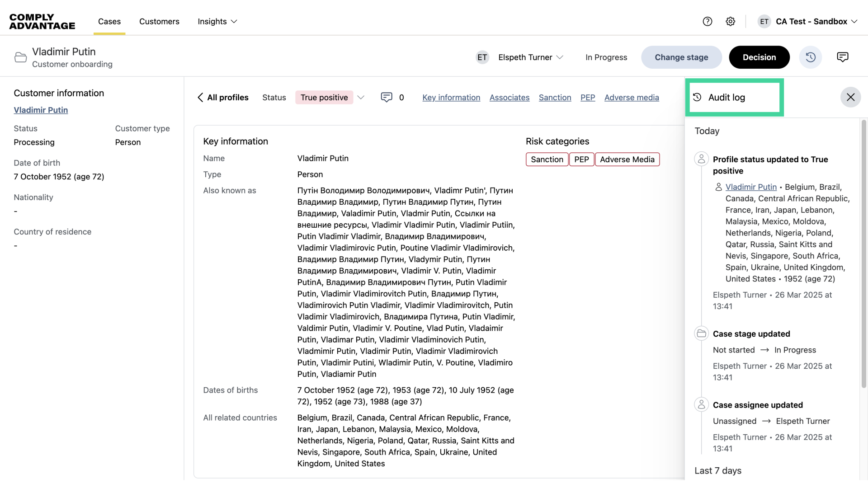Select the Sanction risk category chip

(547, 159)
